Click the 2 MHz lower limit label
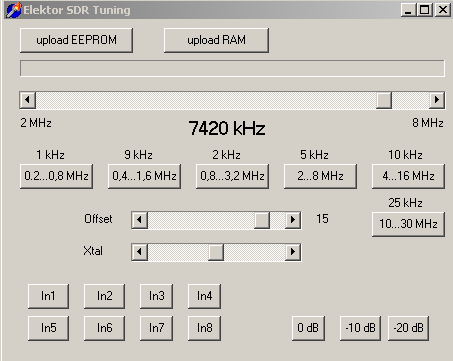 [36, 123]
